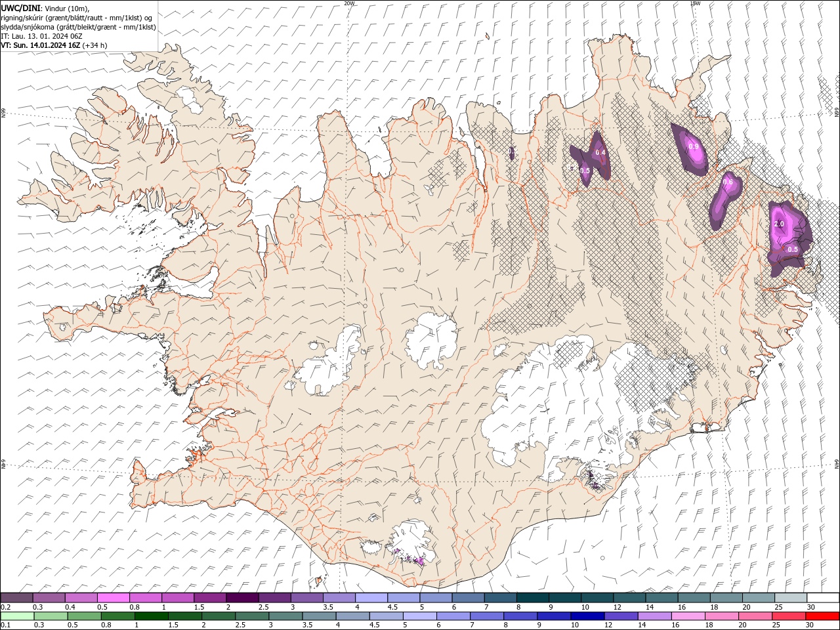Select the dark teal top-row swatch at 8

pyautogui.click(x=532, y=598)
